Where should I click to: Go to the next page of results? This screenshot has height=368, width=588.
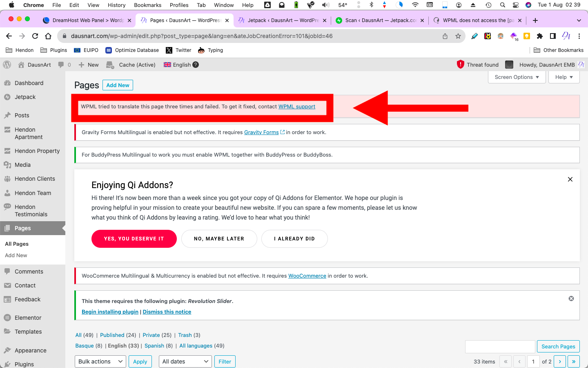(560, 361)
